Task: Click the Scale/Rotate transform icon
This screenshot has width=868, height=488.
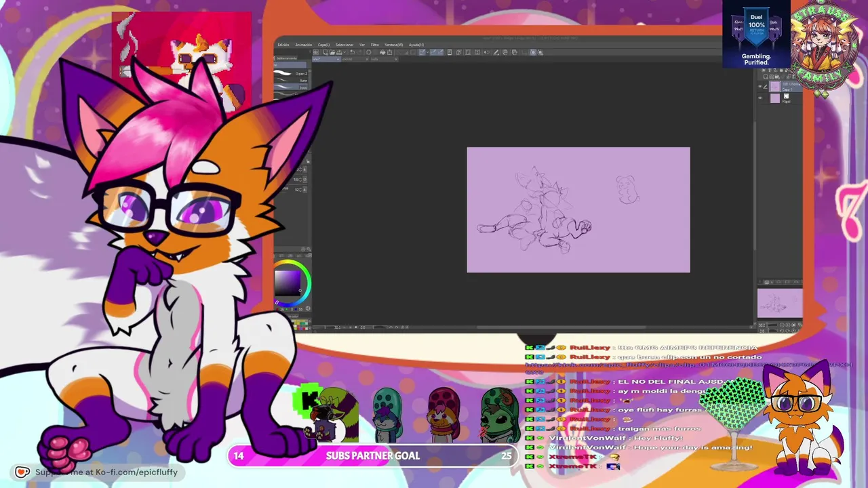Action: 389,52
